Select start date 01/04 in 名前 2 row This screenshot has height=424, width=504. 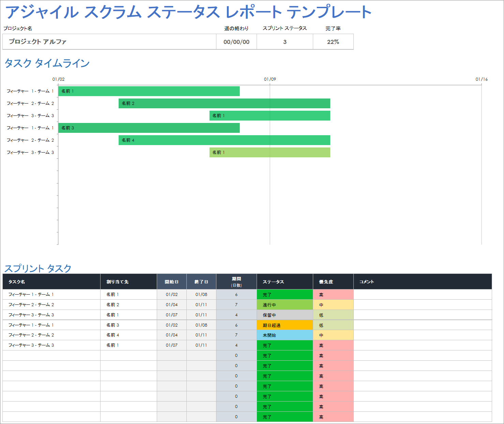pos(172,305)
